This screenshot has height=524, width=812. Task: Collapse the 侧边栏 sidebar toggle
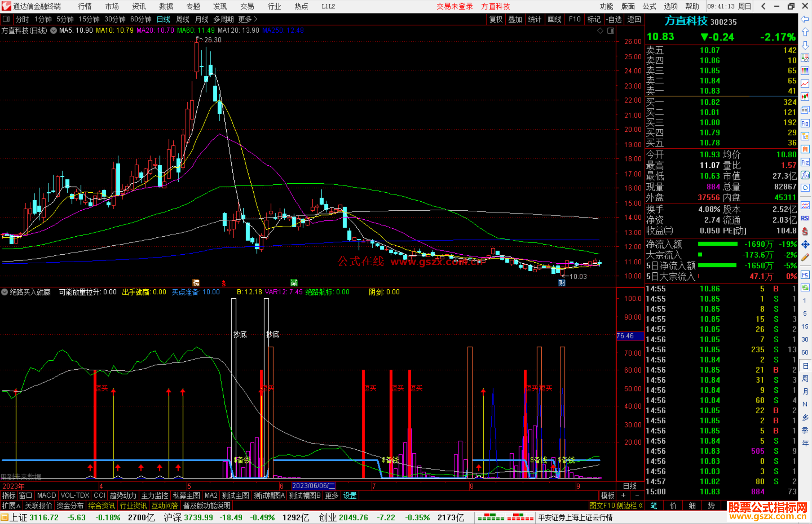(x=630, y=506)
